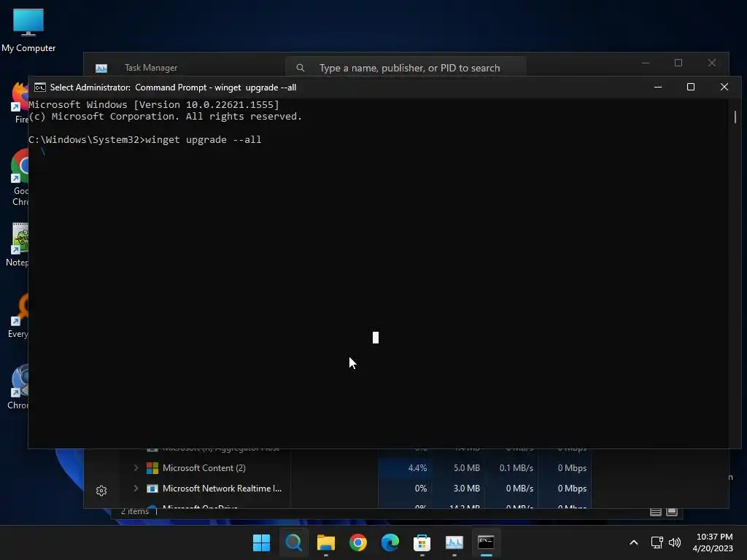The width and height of the screenshot is (747, 560).
Task: Select Microsoft Content (2) process name
Action: (x=204, y=468)
